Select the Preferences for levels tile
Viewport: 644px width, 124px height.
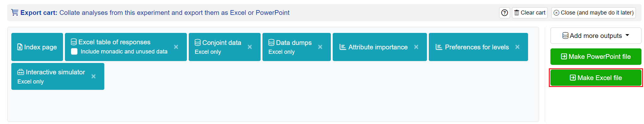coord(478,47)
